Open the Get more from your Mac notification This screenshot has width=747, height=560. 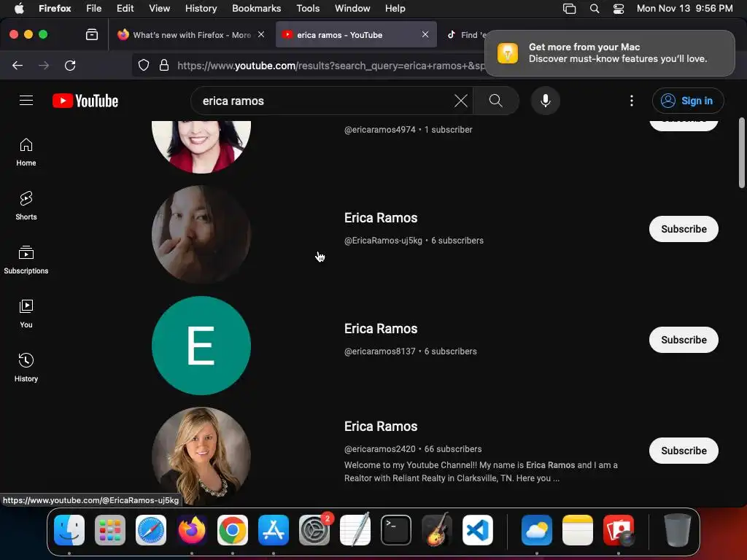point(609,52)
